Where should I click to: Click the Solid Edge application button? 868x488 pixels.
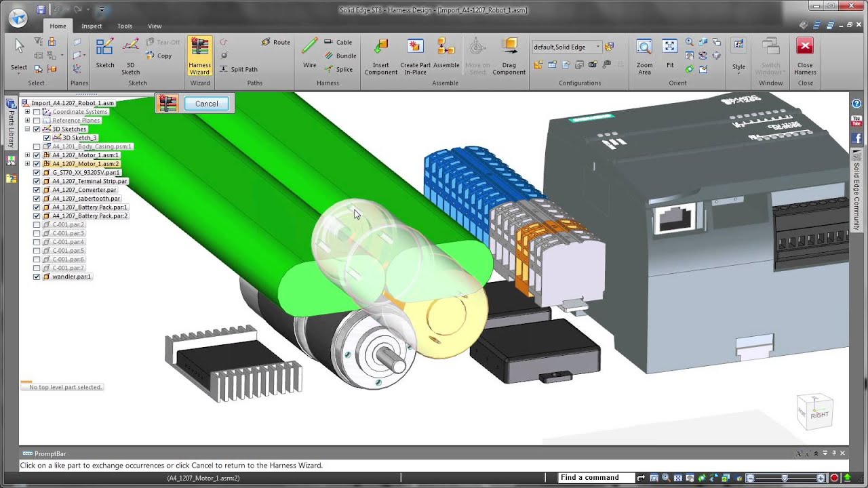(x=18, y=18)
